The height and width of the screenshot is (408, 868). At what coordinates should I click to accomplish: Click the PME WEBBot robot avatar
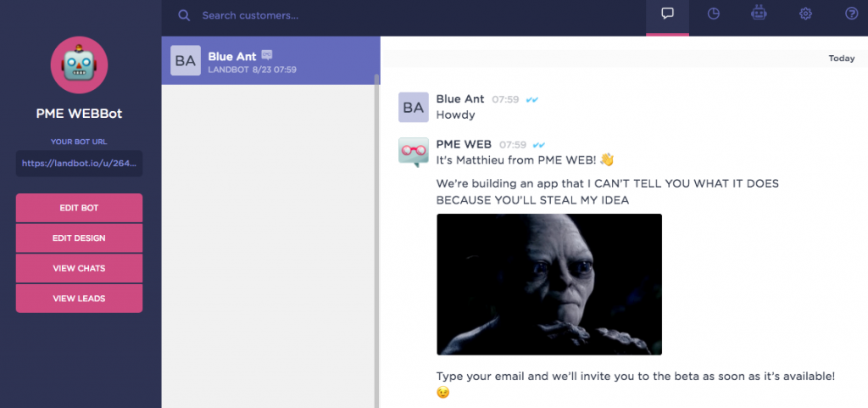[x=79, y=65]
